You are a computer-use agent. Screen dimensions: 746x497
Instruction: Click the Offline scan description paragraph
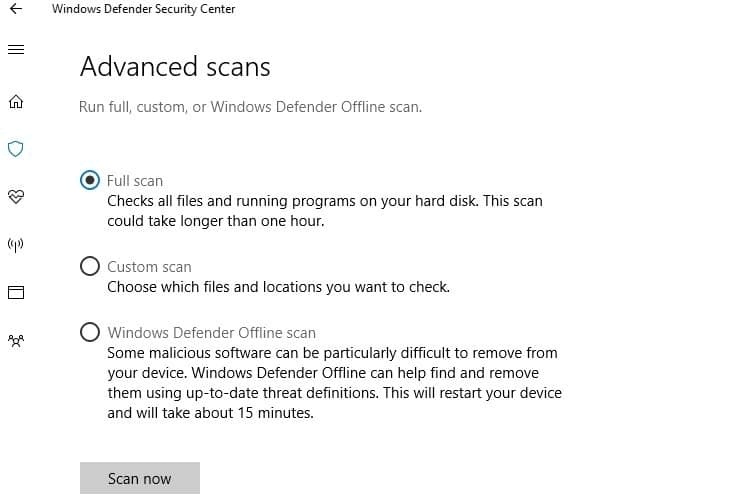coord(334,382)
